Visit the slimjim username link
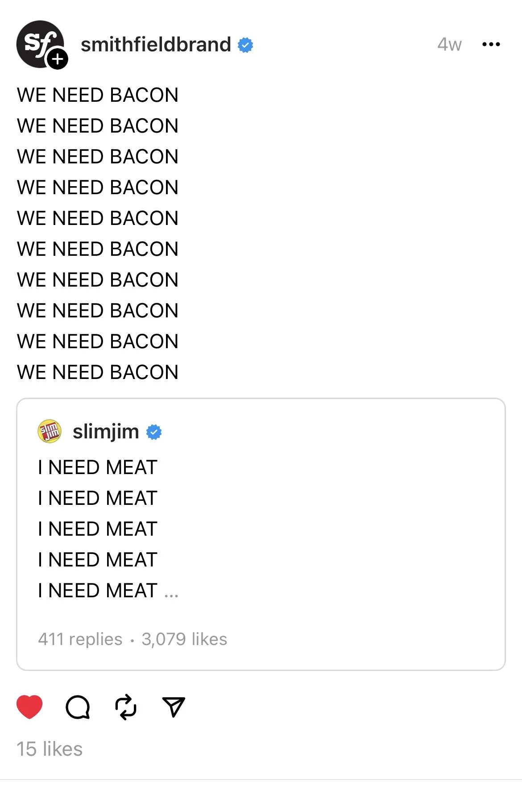This screenshot has height=812, width=522. (106, 432)
